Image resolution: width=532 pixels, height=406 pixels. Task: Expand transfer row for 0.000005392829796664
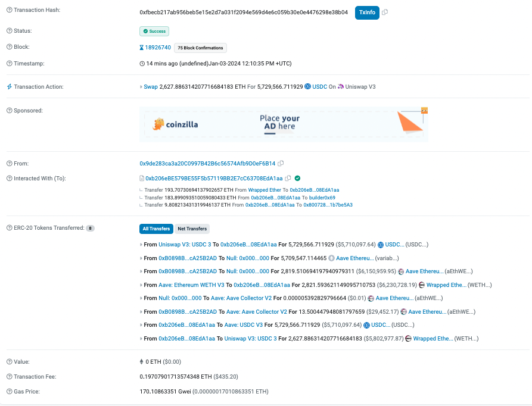pyautogui.click(x=141, y=298)
